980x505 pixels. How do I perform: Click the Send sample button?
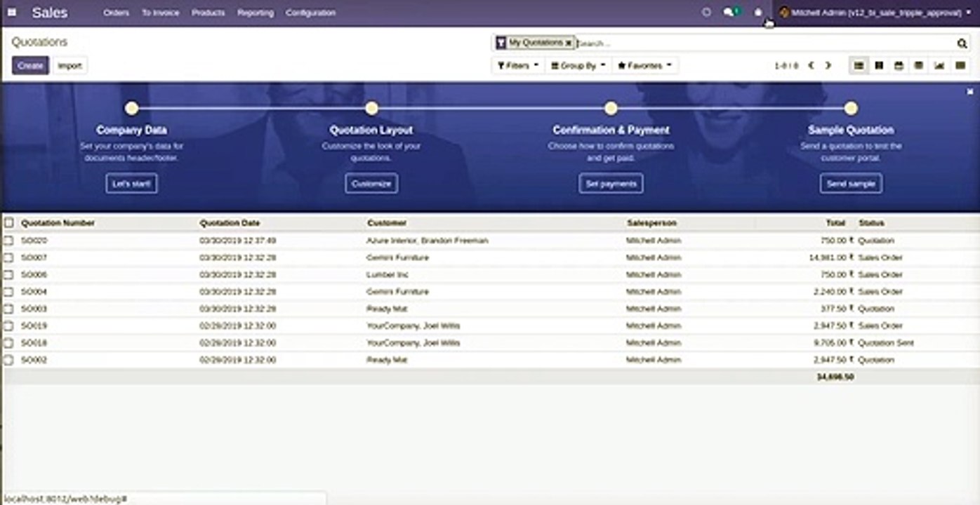point(851,184)
